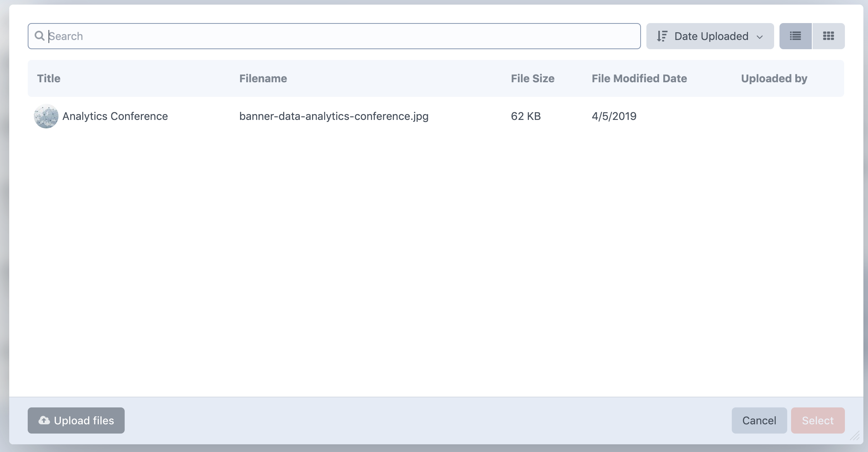Click the dialog resize handle

click(x=855, y=436)
